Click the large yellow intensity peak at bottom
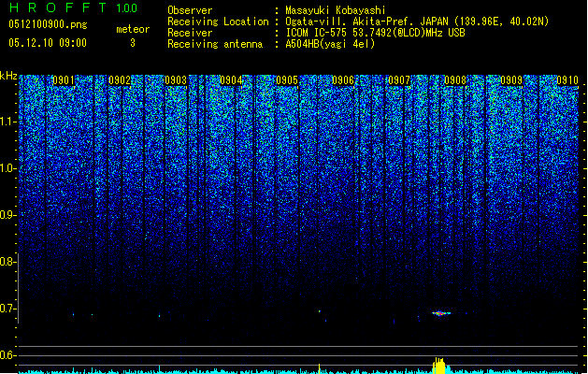The image size is (588, 374). tap(439, 366)
